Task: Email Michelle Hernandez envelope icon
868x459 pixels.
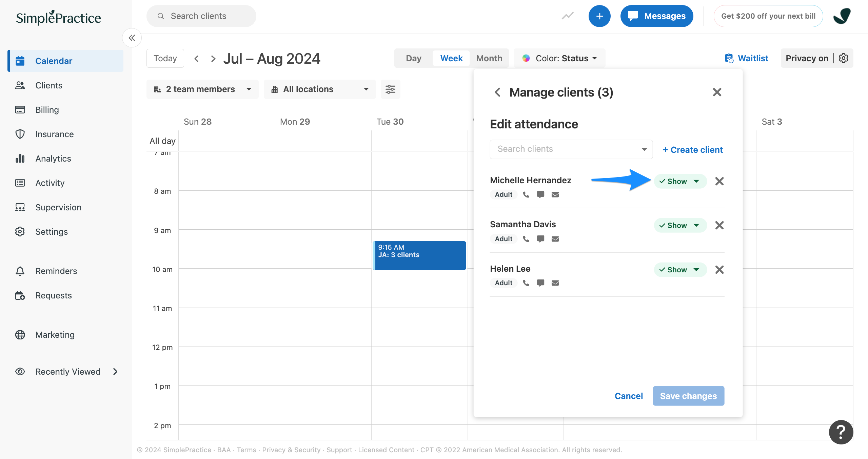Action: tap(555, 194)
